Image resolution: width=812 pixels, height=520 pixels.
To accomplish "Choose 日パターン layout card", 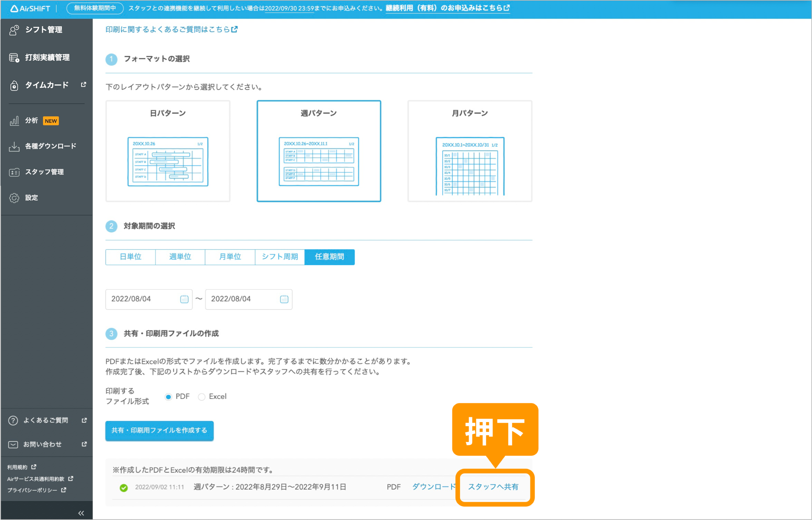I will (x=168, y=151).
